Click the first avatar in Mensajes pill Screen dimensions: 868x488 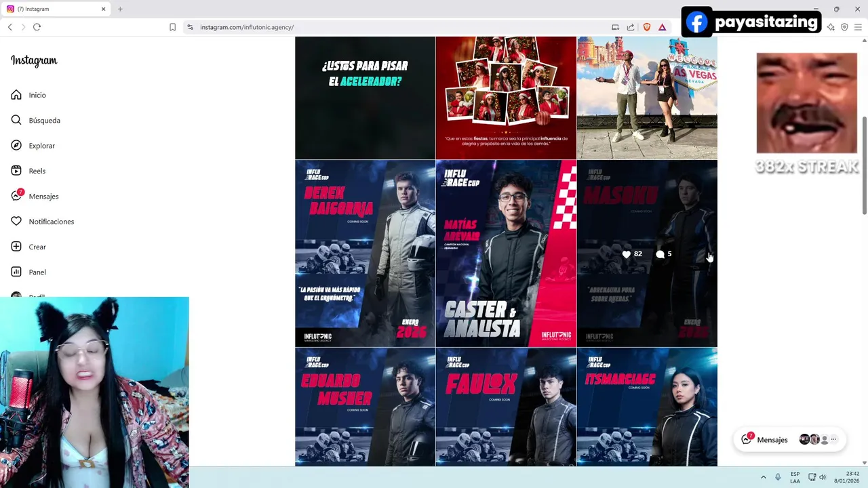pos(804,439)
